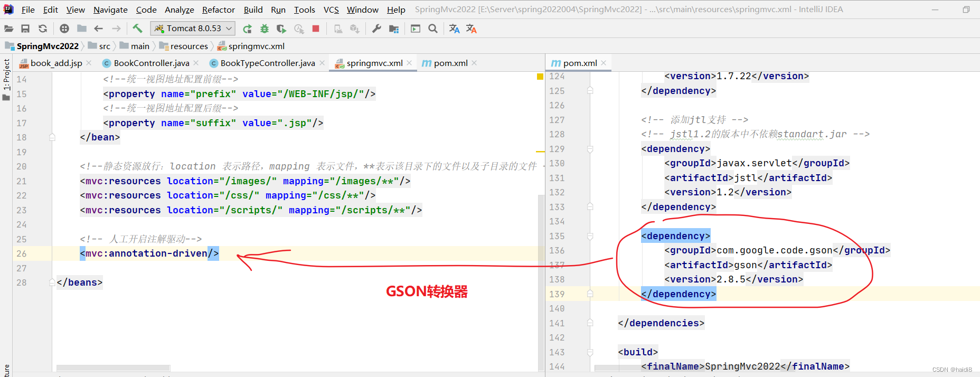Click the grayed deploy package icon
Screen dimensions: 980x377
355,29
